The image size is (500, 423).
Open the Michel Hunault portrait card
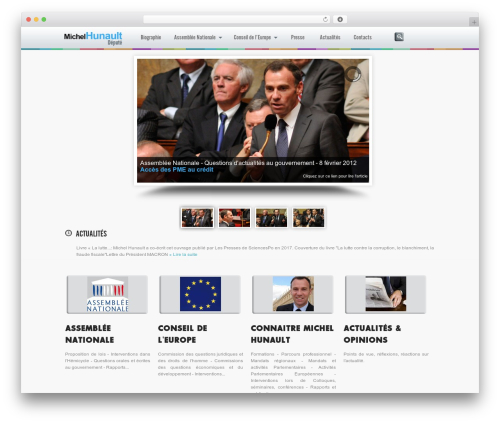(293, 294)
